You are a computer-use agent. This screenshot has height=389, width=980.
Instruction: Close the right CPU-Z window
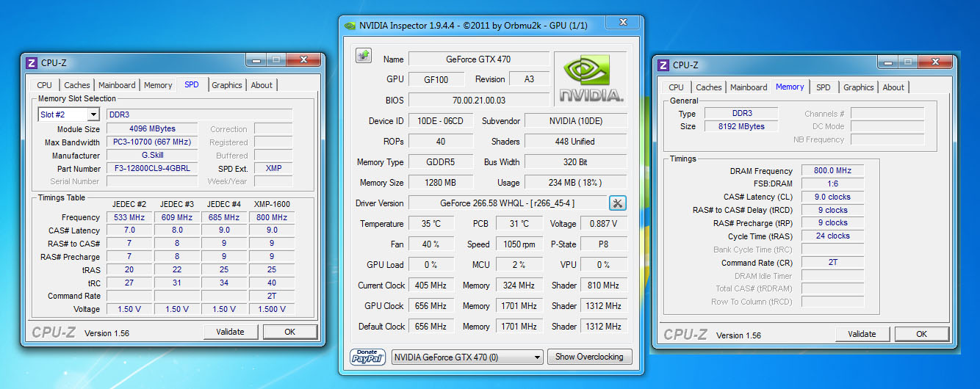pyautogui.click(x=935, y=62)
